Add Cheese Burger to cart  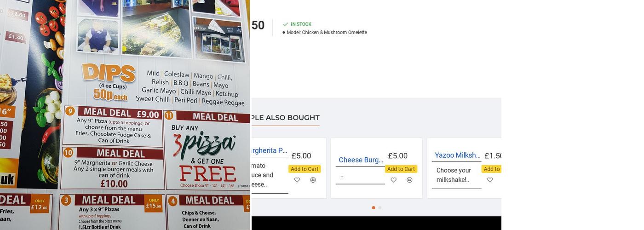[401, 169]
